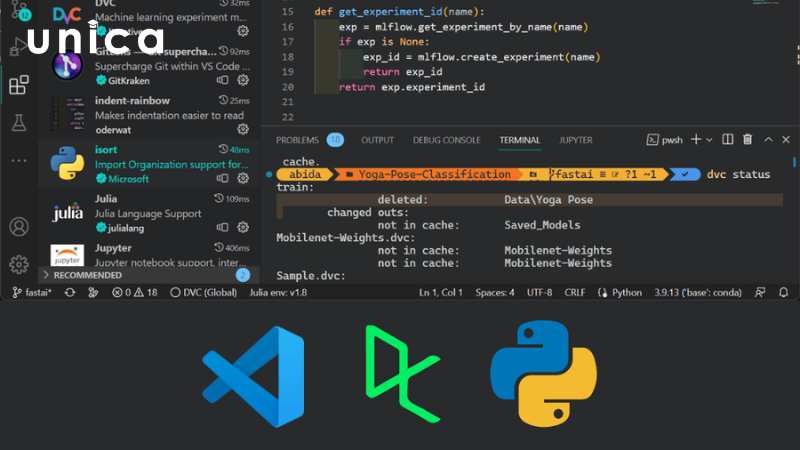This screenshot has width=800, height=450.
Task: Click the graph icon beside sync in status bar
Action: 93,292
